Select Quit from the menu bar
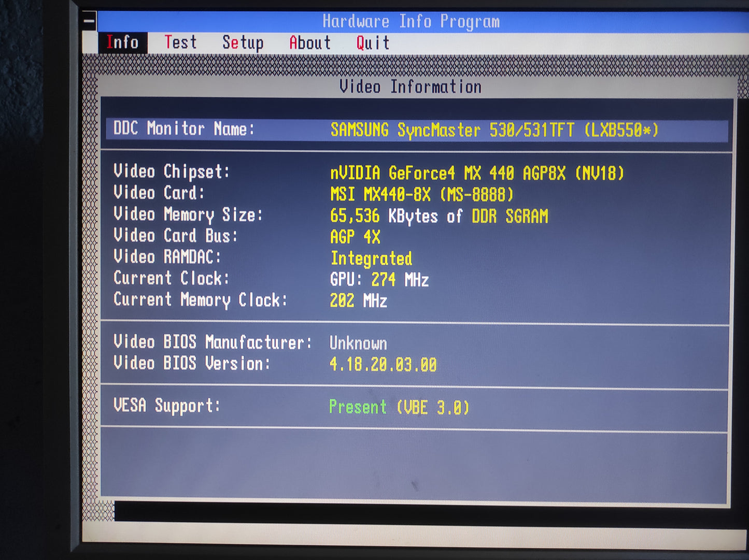Image resolution: width=749 pixels, height=560 pixels. coord(373,43)
